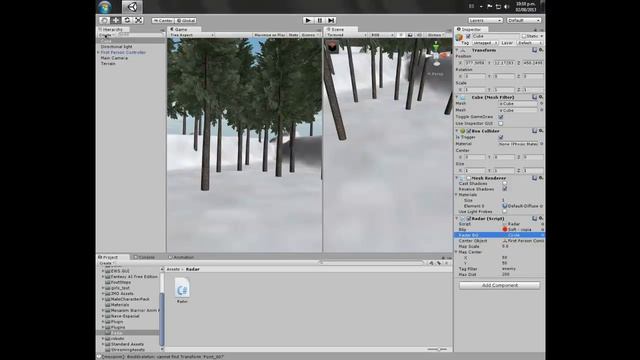
Task: Toggle the Cube object active checkbox
Action: [x=468, y=36]
